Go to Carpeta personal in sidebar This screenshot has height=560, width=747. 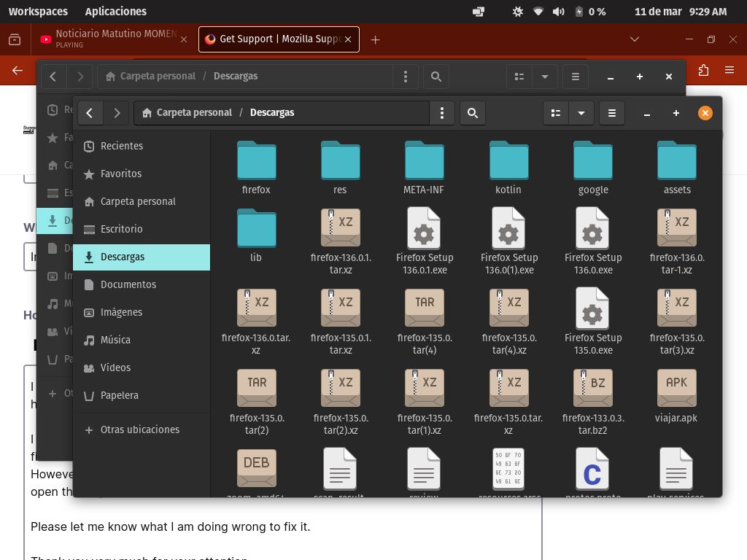point(142,201)
